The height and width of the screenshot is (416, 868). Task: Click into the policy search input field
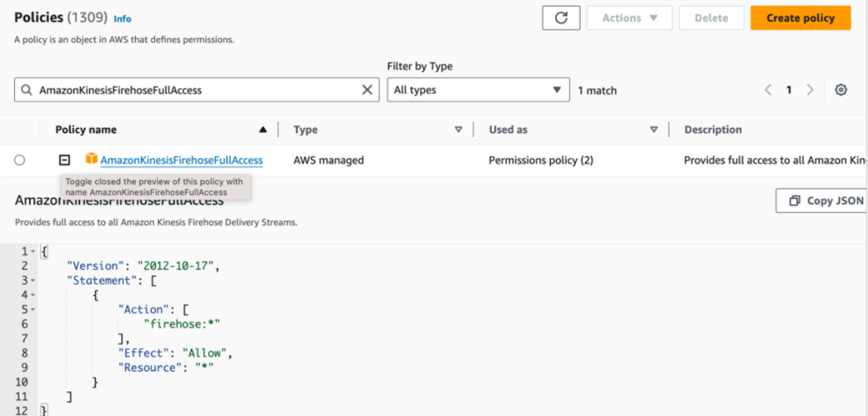[x=190, y=90]
